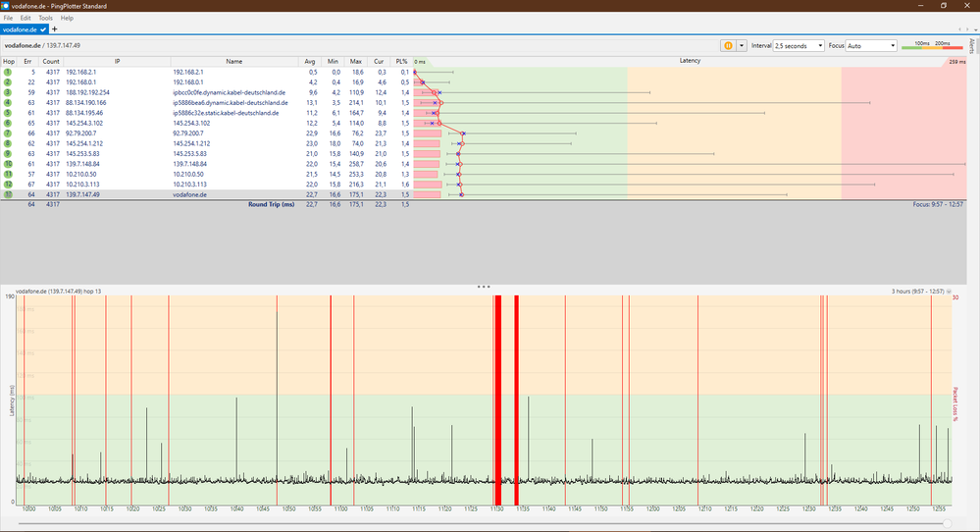Click the three-dot splitter above the timeline graph
This screenshot has height=532, width=980.
(483, 286)
